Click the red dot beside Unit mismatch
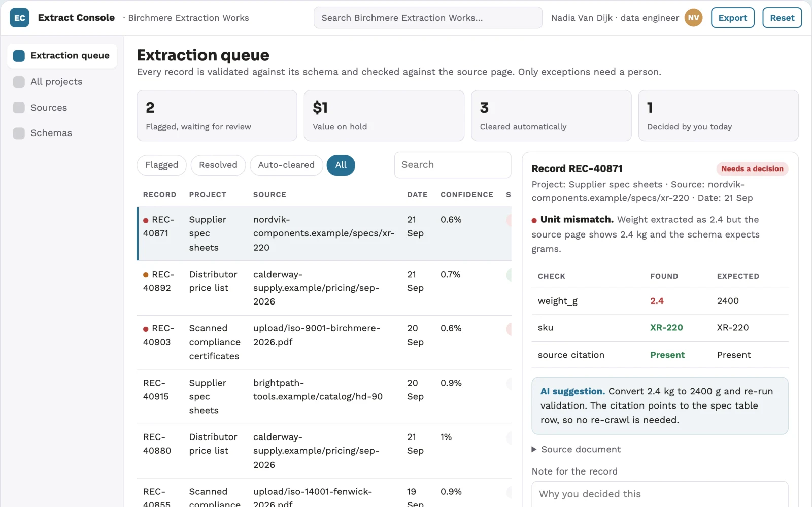Screen dimensions: 812x507 click(x=534, y=220)
